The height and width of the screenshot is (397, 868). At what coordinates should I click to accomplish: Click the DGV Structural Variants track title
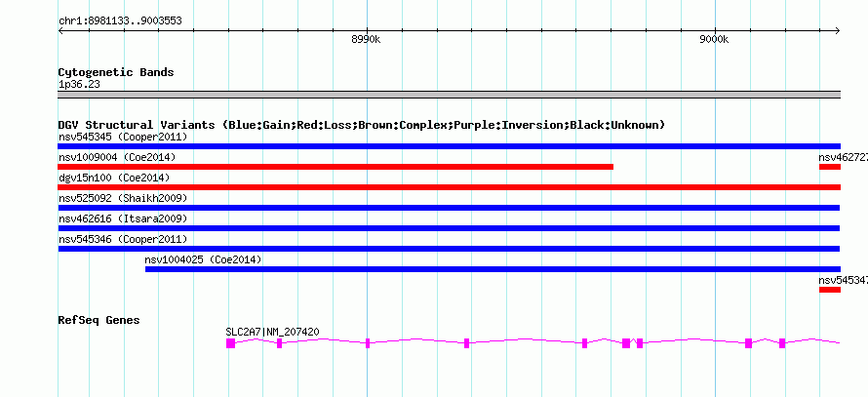click(x=361, y=125)
